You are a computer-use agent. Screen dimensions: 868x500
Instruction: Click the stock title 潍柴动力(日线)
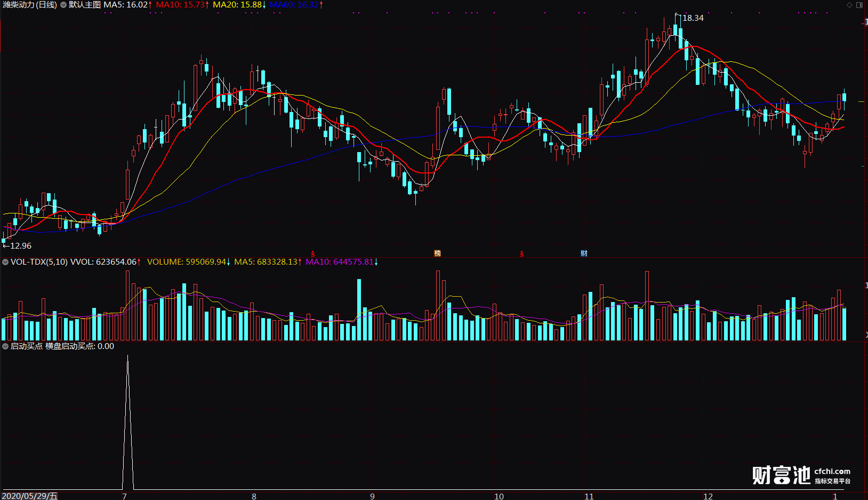(30, 5)
